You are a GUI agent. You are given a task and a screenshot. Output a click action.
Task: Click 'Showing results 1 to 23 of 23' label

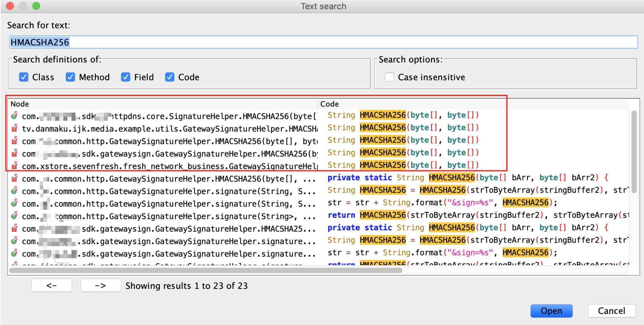[186, 286]
